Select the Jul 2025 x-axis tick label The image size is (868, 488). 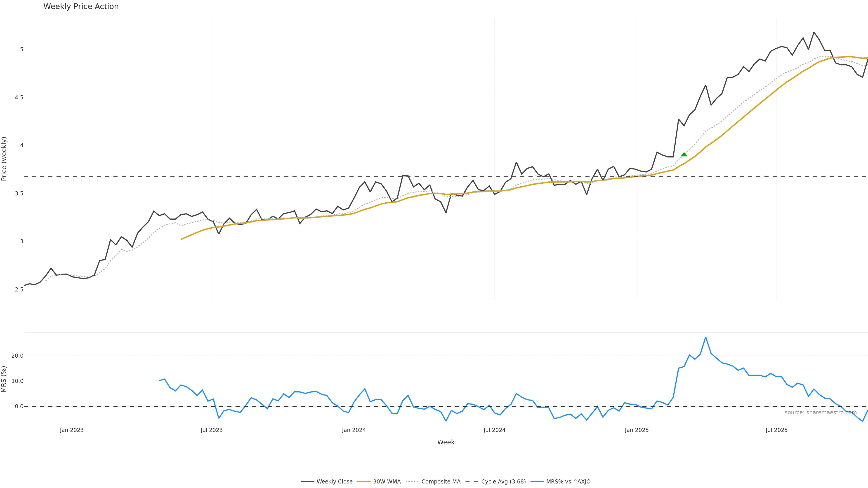[776, 430]
